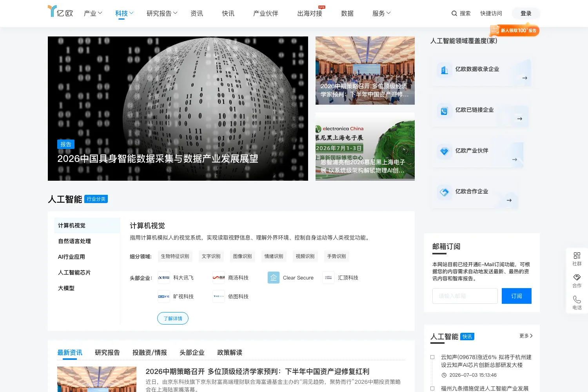Expand the 研究报告 dropdown menu
The width and height of the screenshot is (588, 392).
tap(162, 13)
